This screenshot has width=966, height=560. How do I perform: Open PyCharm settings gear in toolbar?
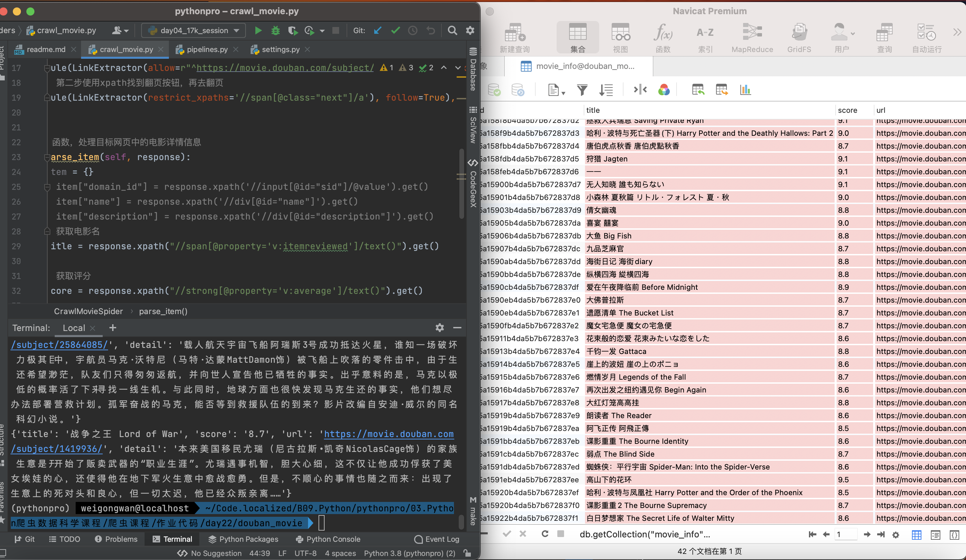(470, 30)
